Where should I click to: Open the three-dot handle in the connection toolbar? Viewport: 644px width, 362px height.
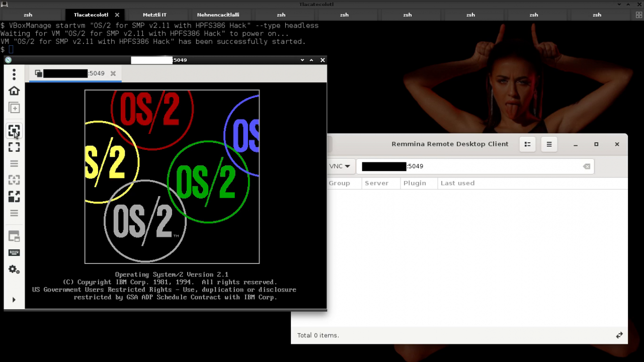(14, 74)
